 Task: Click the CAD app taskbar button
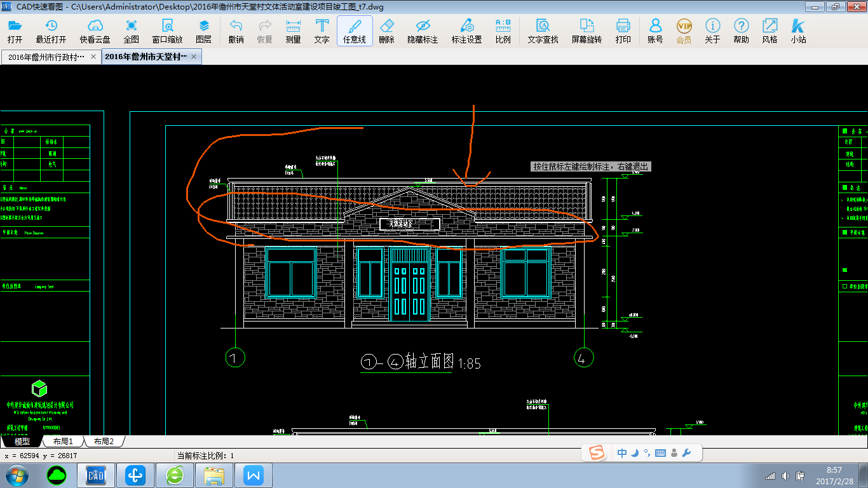point(95,475)
